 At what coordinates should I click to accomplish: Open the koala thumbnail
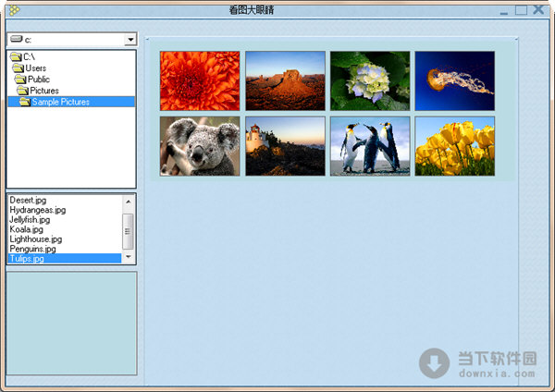click(200, 146)
